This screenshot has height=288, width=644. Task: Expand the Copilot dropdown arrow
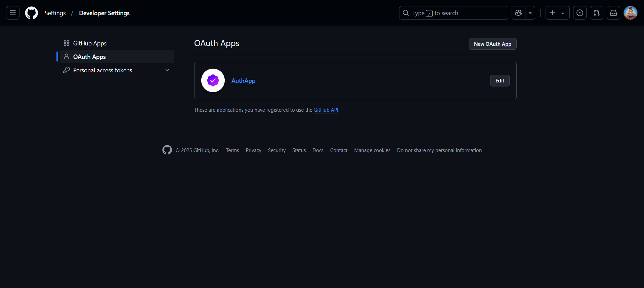[x=530, y=13]
